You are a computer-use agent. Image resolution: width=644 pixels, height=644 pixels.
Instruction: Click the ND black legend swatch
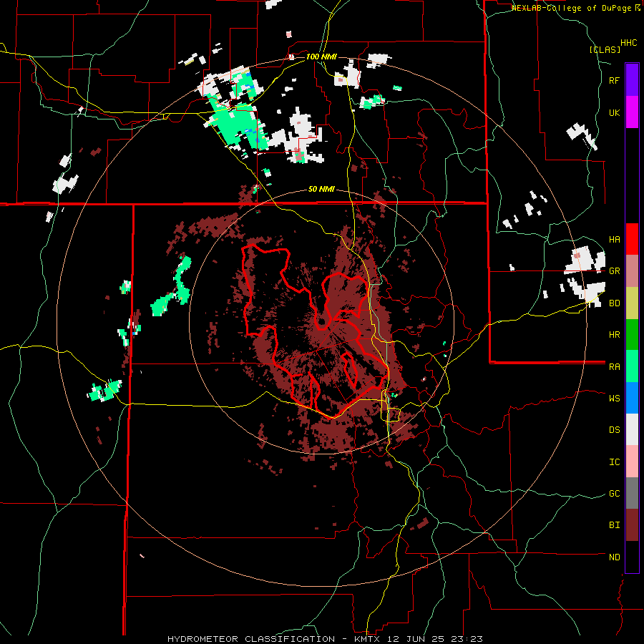(632, 557)
